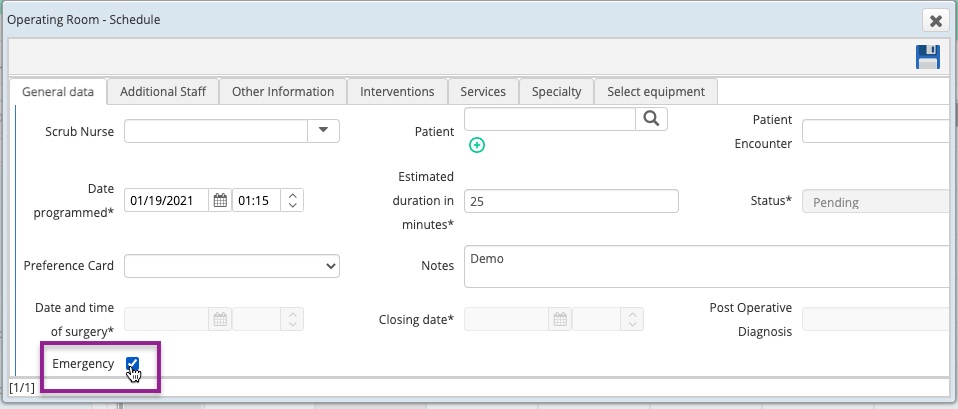Go to the Specialty tab
958x409 pixels.
556,92
